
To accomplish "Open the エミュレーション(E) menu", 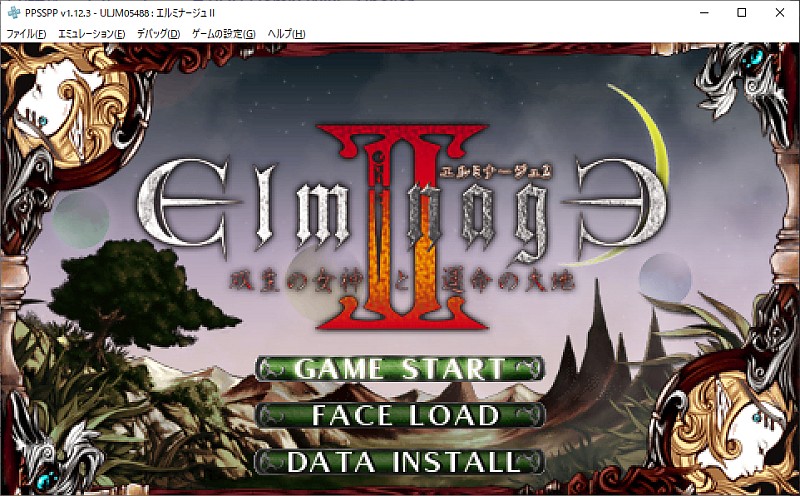I will pyautogui.click(x=91, y=34).
